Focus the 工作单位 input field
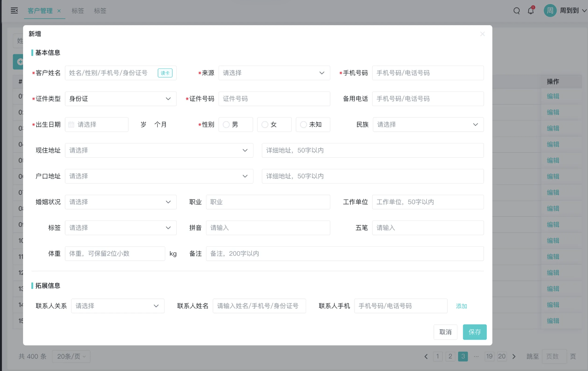Image resolution: width=588 pixels, height=371 pixels. (x=428, y=202)
